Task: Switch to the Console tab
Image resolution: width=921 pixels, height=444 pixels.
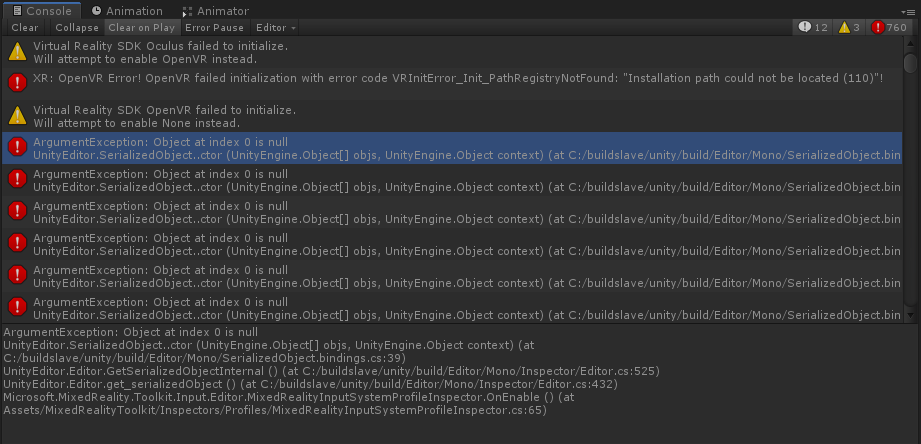Action: click(41, 11)
